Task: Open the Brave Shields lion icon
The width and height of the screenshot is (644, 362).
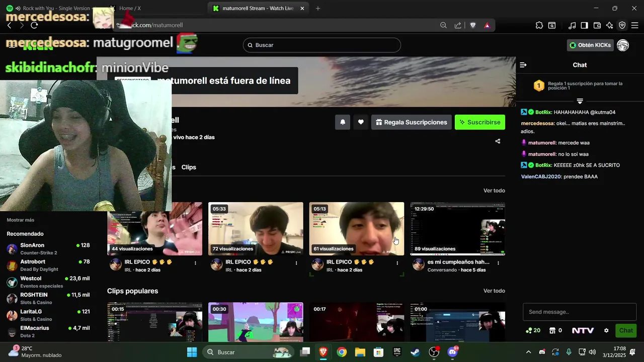Action: (x=473, y=25)
